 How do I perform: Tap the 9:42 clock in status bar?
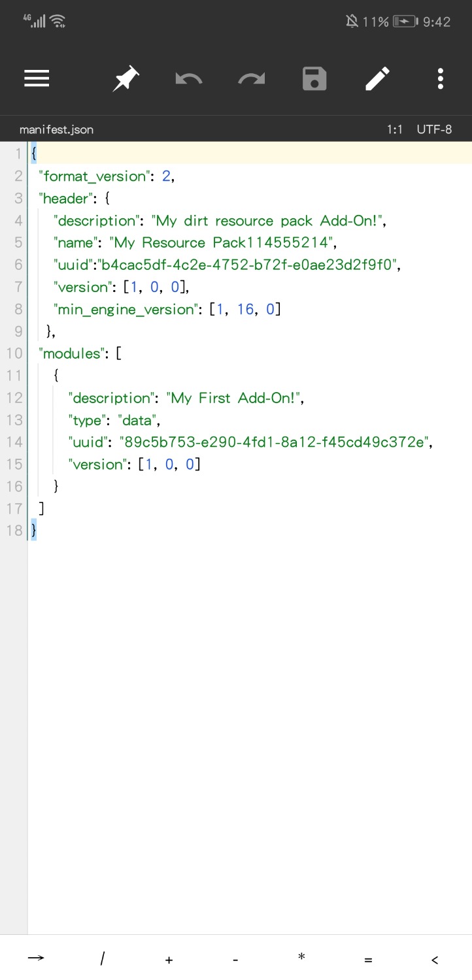pos(437,22)
